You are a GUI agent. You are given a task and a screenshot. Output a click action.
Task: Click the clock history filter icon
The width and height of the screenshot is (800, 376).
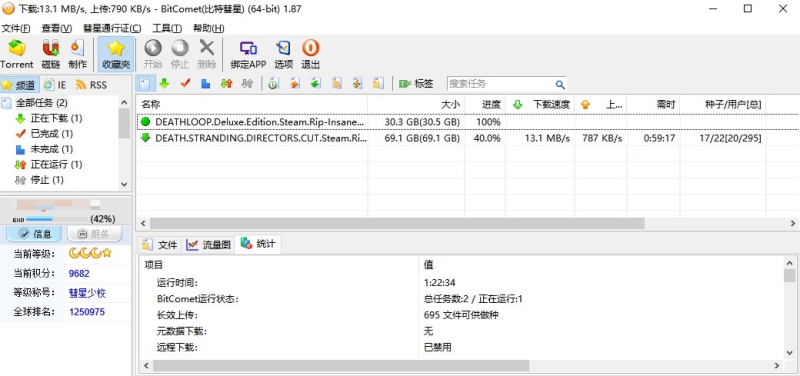273,84
